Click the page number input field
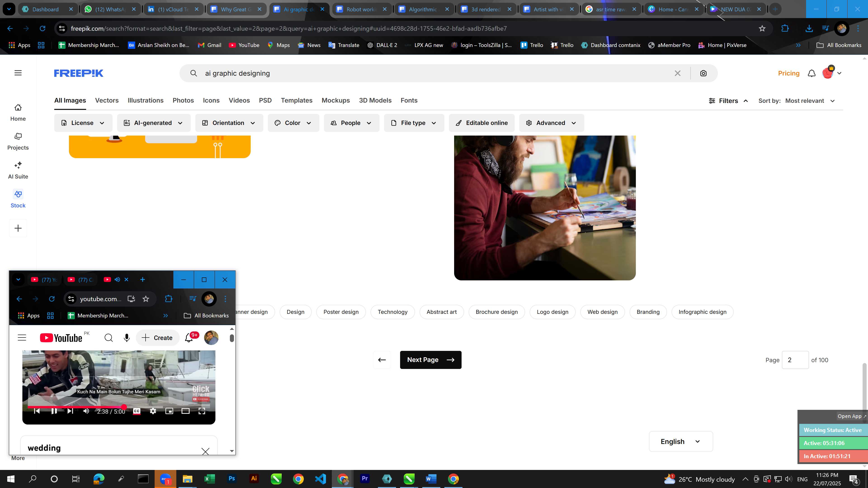868x488 pixels. (795, 360)
